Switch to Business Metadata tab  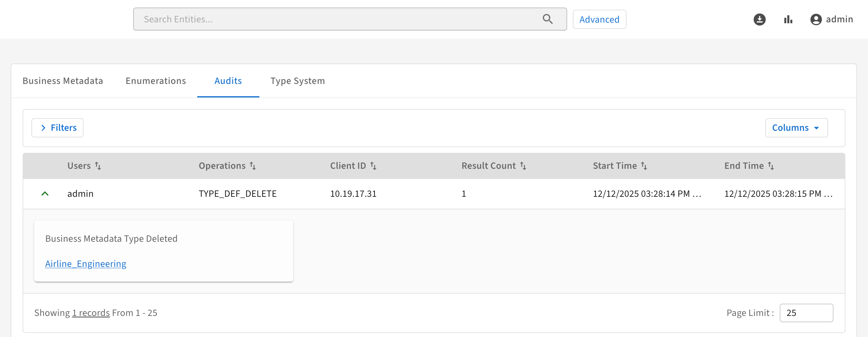pos(63,81)
